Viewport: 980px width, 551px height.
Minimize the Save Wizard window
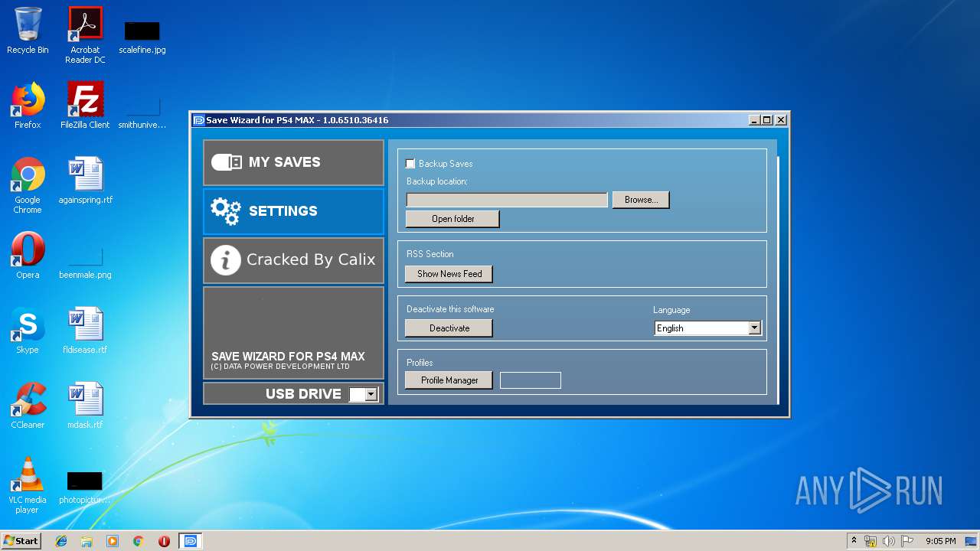(x=754, y=120)
